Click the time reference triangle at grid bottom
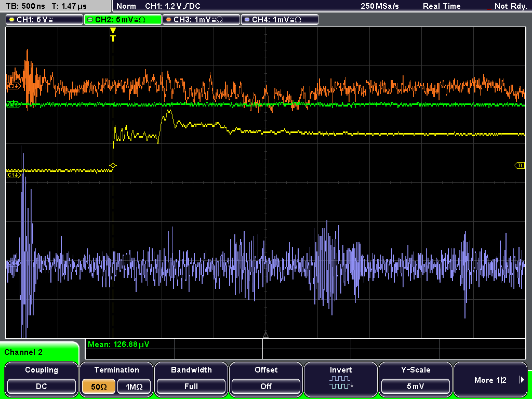 pos(265,335)
